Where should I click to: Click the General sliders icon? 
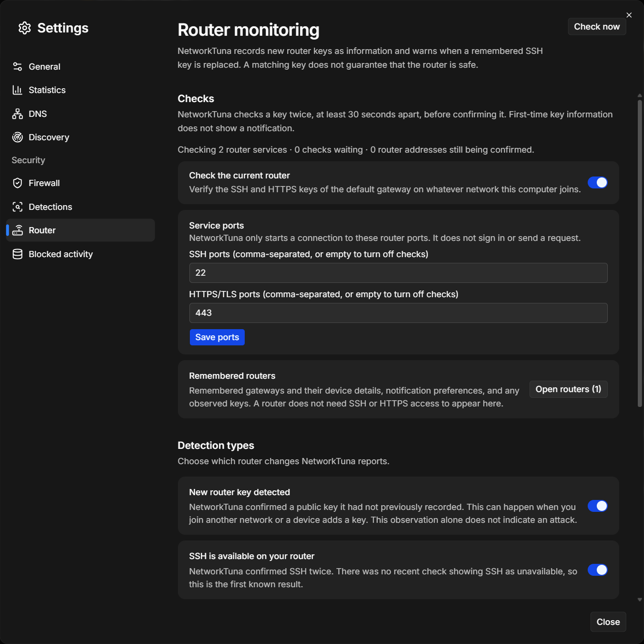pos(18,66)
